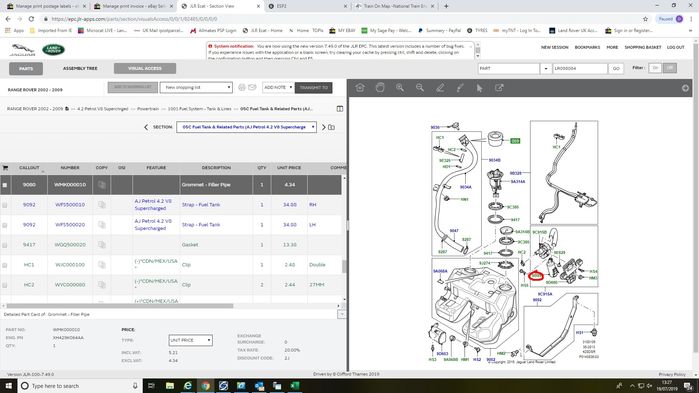
Task: Click the Transmit To button
Action: (313, 87)
